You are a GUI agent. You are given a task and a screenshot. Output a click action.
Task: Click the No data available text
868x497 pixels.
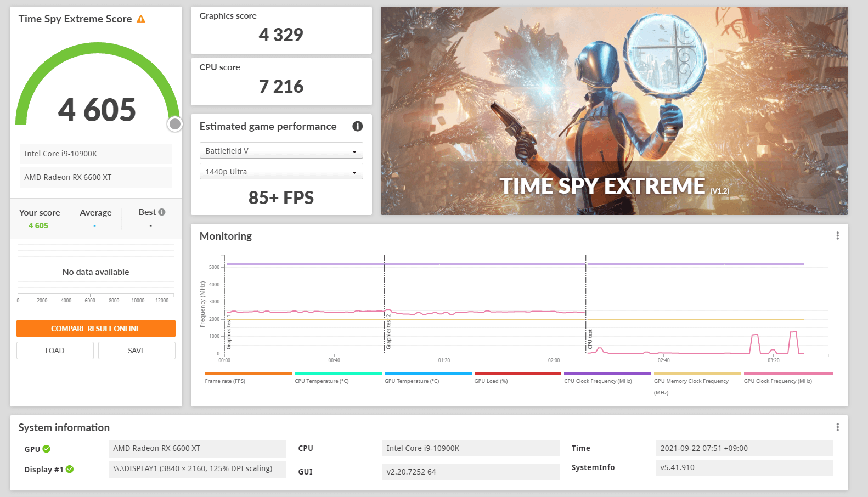(x=96, y=272)
